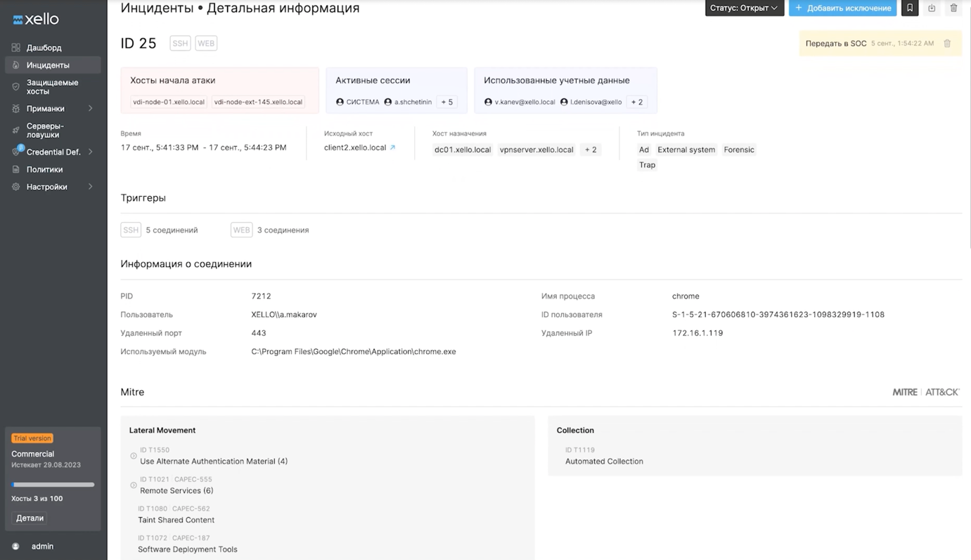Click info icon beside Use Alternate Authentication Material
Screen dimensions: 971x560
pos(134,456)
